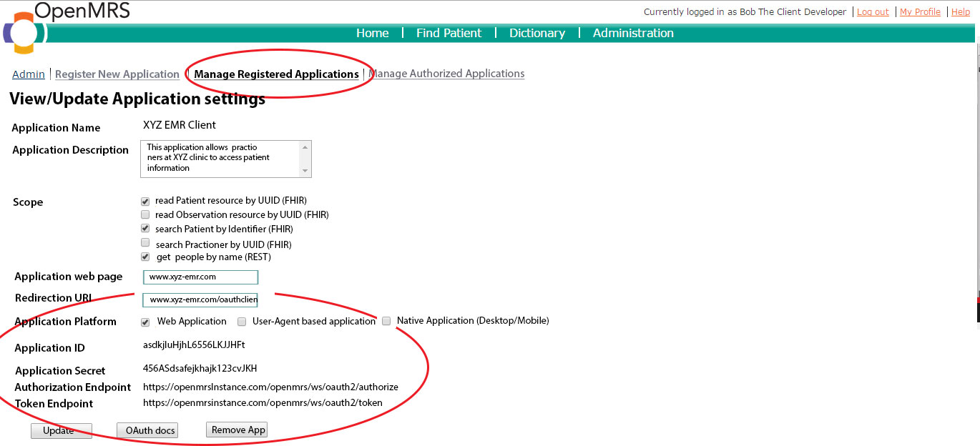Click the OpenMRS logo icon
Image resolution: width=980 pixels, height=446 pixels.
[24, 33]
